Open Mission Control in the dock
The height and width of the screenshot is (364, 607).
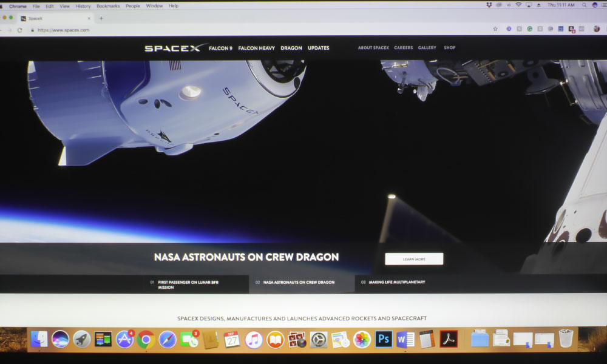tap(103, 340)
